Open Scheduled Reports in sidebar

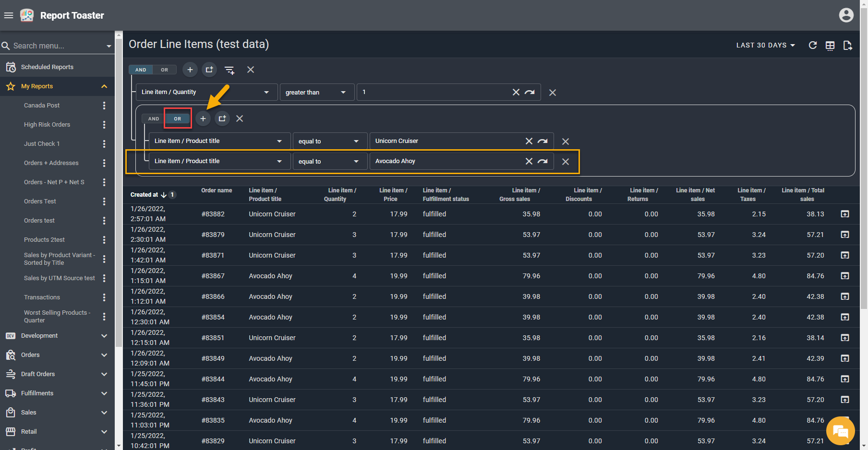tap(47, 67)
